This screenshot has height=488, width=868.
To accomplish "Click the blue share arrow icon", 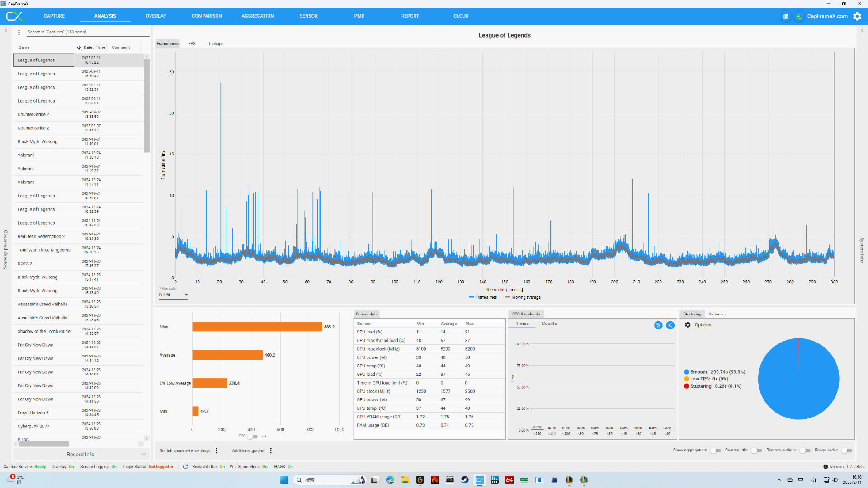I will 670,325.
